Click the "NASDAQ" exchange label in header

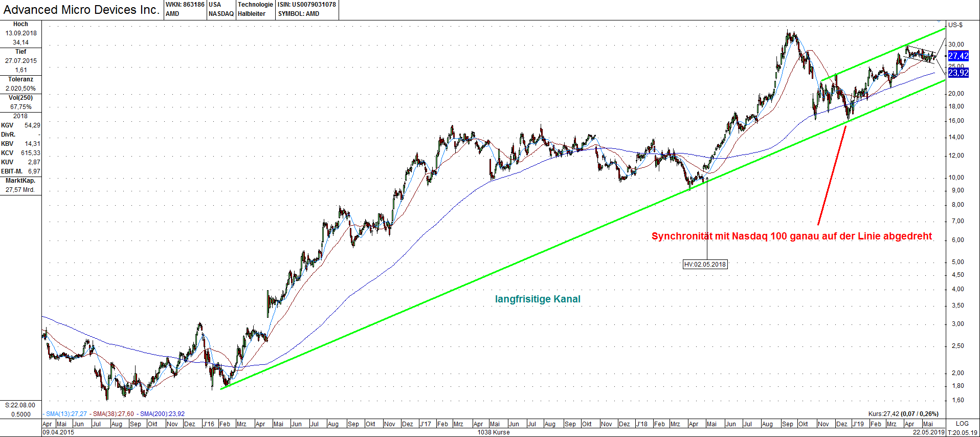221,14
